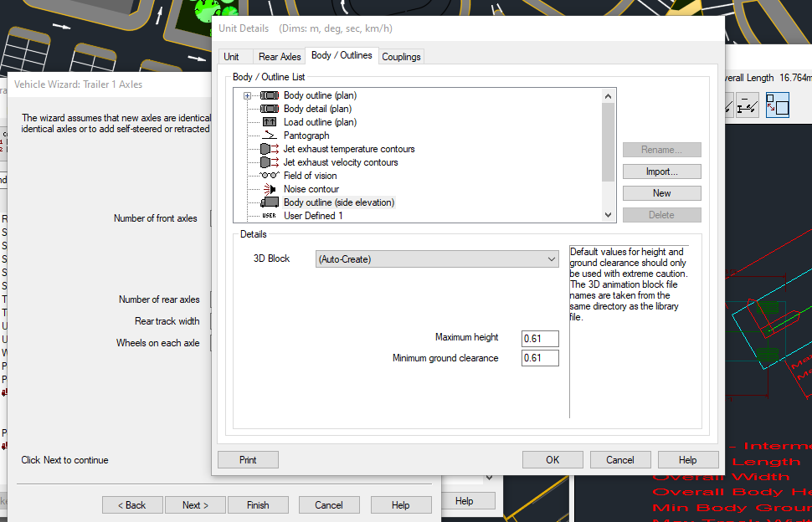
Task: Open the 3D Block Auto-Create dropdown
Action: tap(437, 259)
